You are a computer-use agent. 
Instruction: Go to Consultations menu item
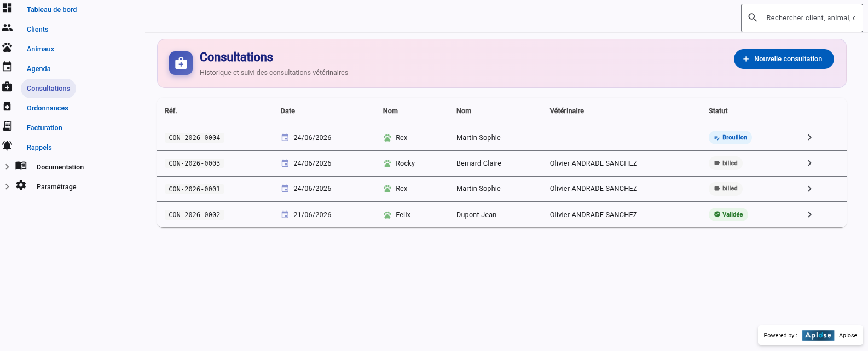(x=48, y=89)
